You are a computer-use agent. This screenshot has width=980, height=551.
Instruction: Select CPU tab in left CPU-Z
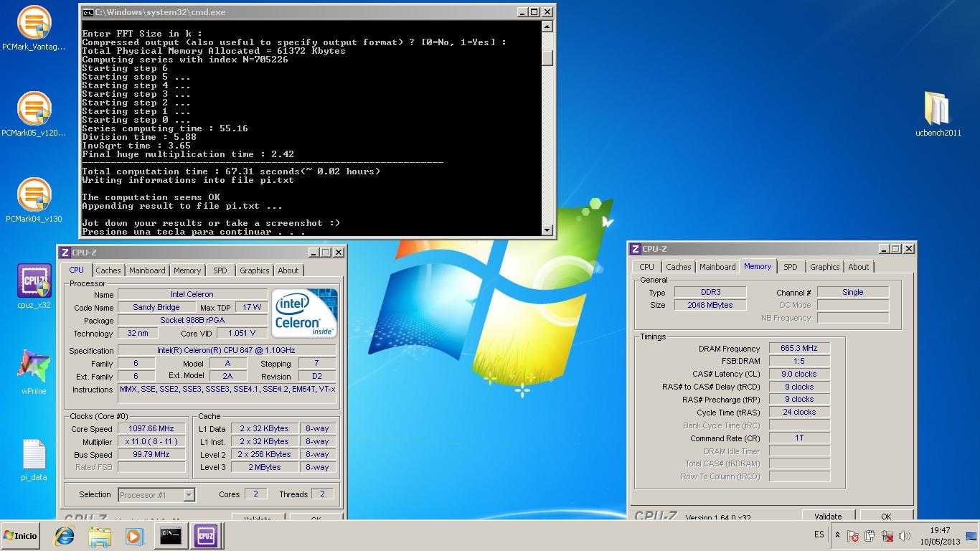pos(76,270)
